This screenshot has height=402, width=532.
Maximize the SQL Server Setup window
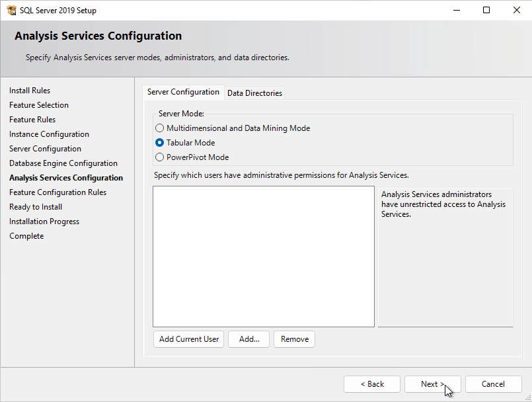[486, 10]
